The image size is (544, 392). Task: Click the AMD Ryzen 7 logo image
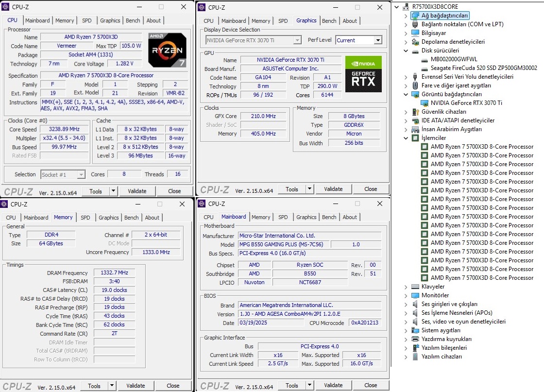pyautogui.click(x=167, y=51)
